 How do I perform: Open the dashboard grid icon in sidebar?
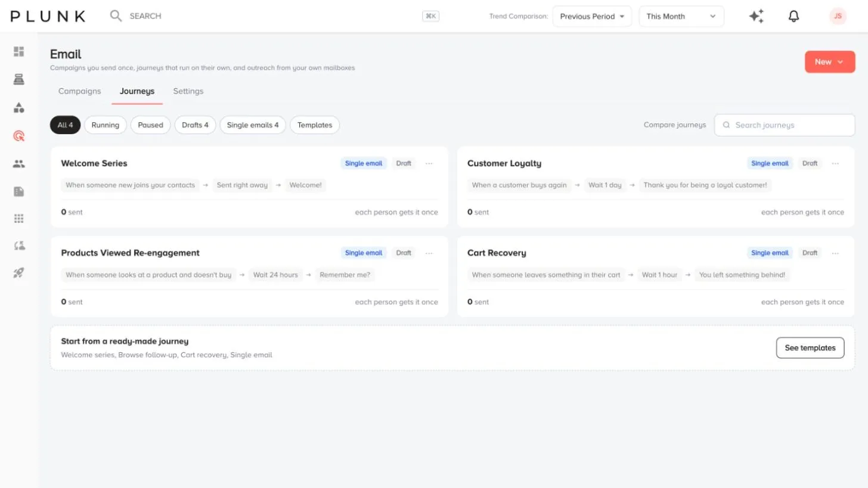click(x=19, y=52)
